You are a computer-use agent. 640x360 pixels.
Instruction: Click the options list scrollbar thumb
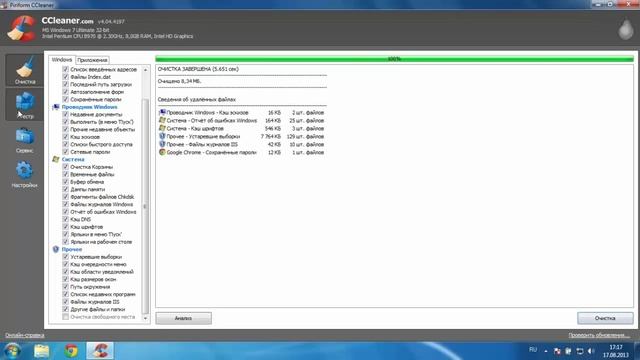tap(145, 206)
